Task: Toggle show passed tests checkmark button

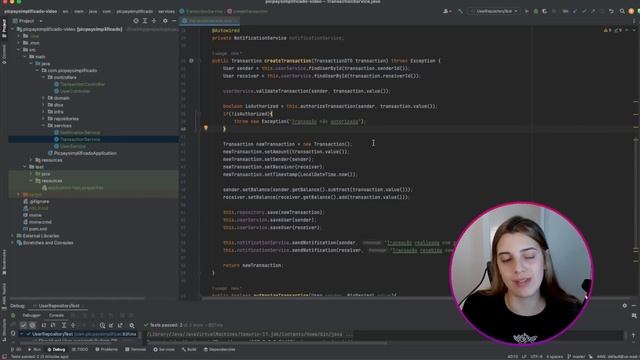Action: pos(23,325)
